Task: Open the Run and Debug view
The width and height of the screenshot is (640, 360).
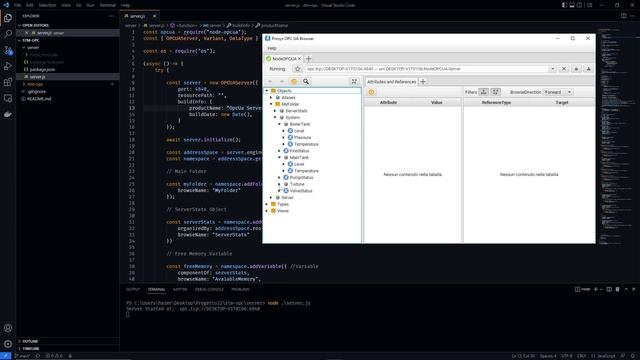Action: click(x=8, y=66)
